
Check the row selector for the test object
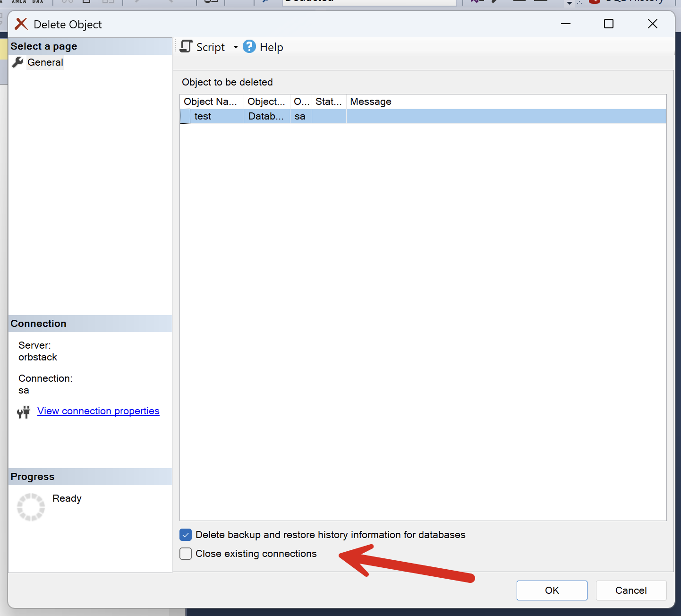click(185, 116)
